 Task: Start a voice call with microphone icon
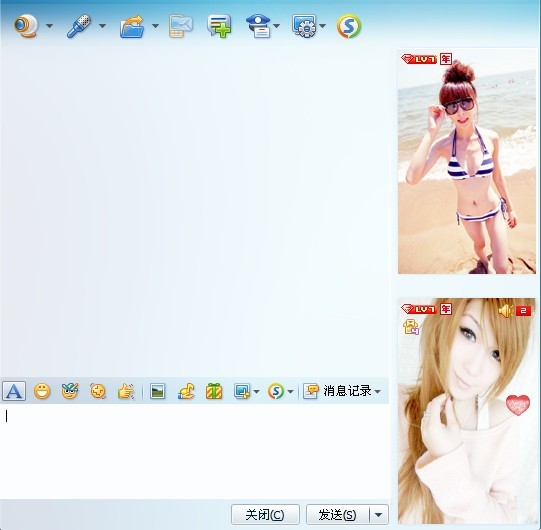click(x=79, y=26)
